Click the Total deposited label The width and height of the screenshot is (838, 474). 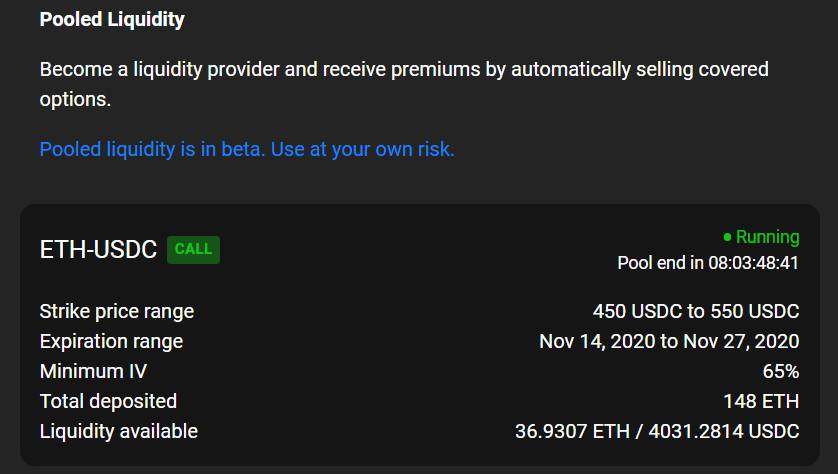pos(108,401)
